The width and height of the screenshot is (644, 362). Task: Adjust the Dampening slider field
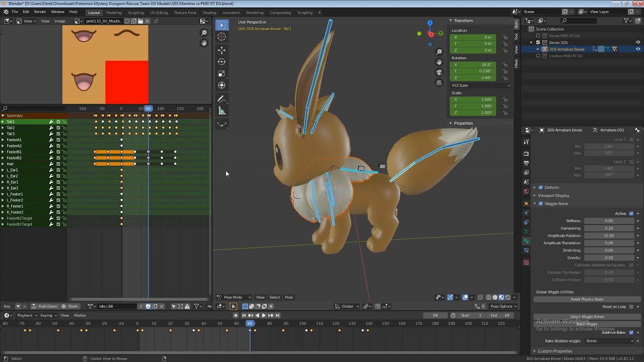pyautogui.click(x=609, y=228)
